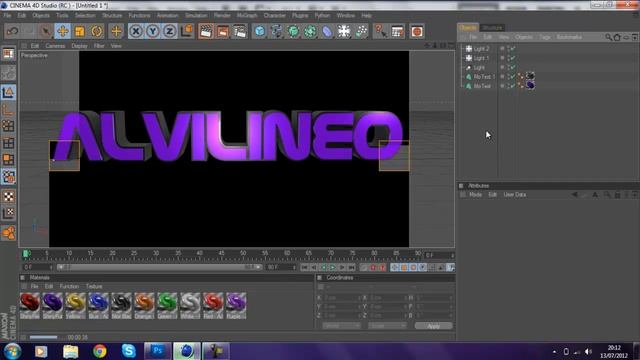Open viewport Display menu
Viewport: 640px width, 360px height.
[80, 46]
